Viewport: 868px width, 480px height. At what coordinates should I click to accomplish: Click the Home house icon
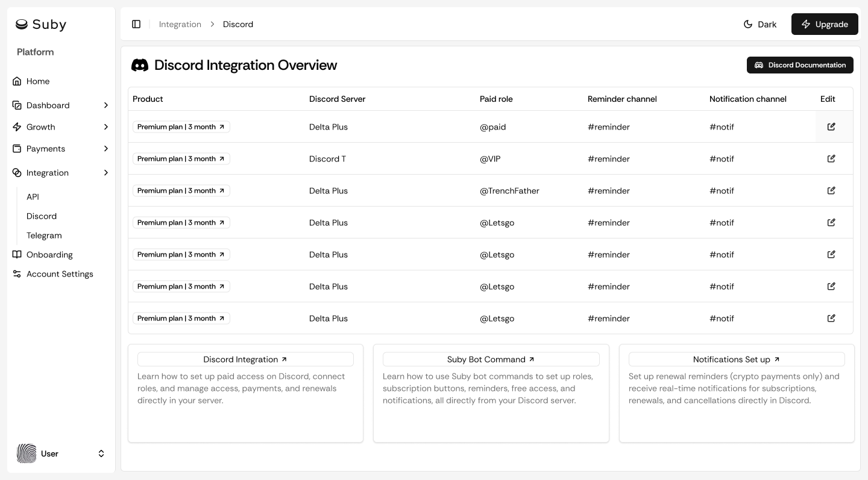(17, 81)
